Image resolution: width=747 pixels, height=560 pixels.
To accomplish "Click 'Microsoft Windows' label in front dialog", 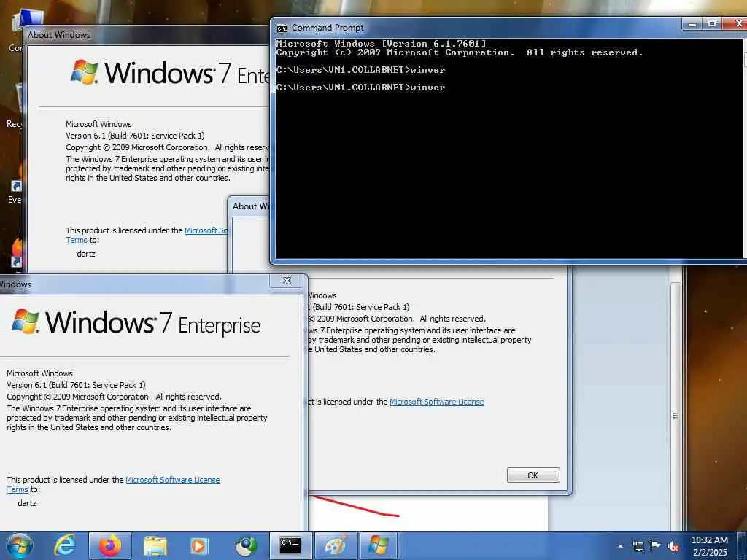I will (x=39, y=373).
